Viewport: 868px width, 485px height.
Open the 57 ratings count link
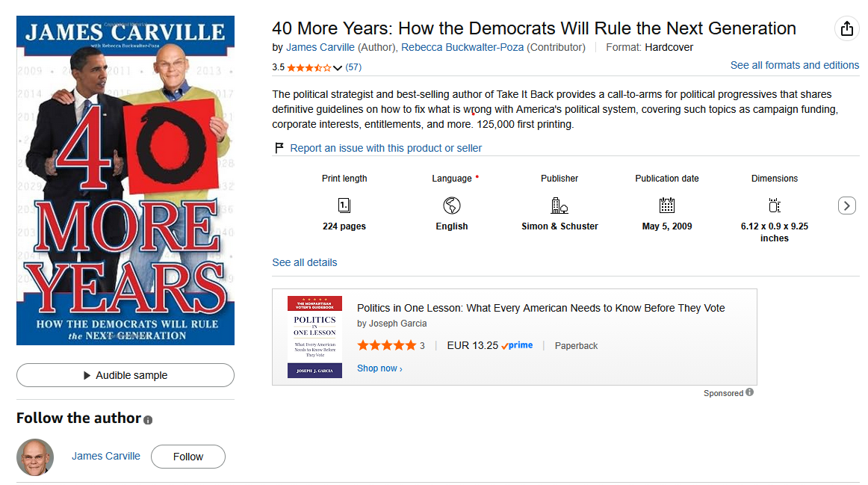click(x=353, y=67)
